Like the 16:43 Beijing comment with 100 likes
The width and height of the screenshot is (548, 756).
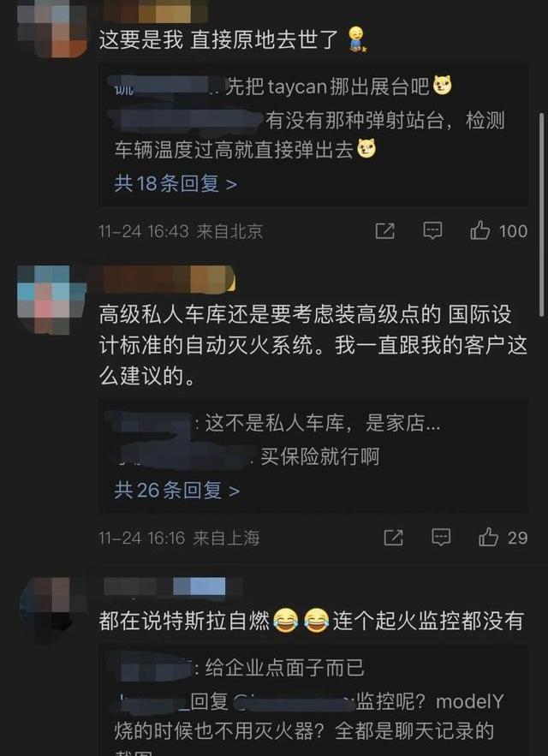point(480,231)
